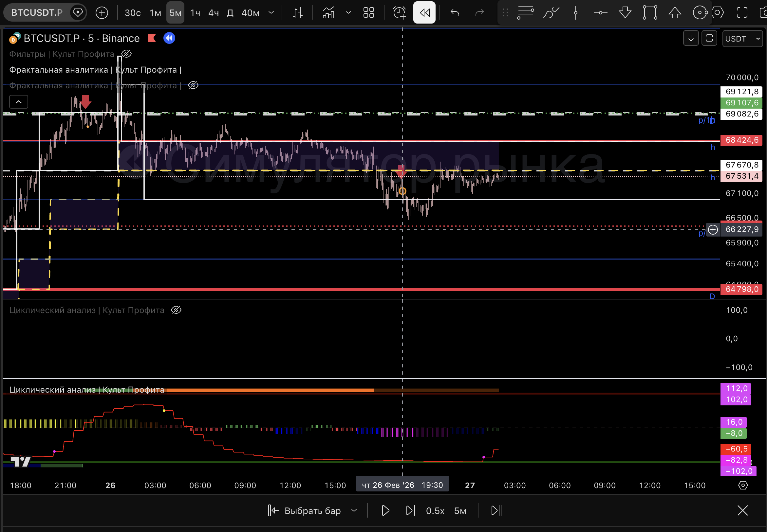Open chart settings gear by the time axis

[x=743, y=485]
